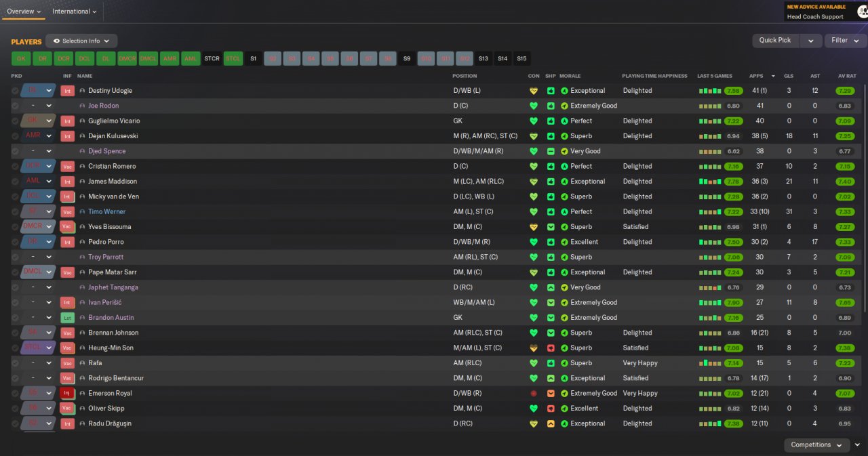Click player icon next to Rafa

[83, 363]
